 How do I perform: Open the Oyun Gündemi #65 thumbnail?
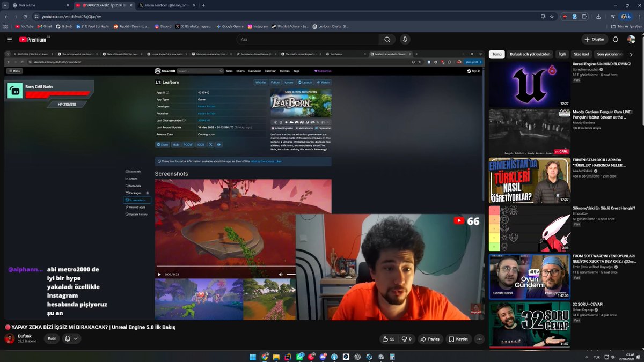click(x=529, y=276)
